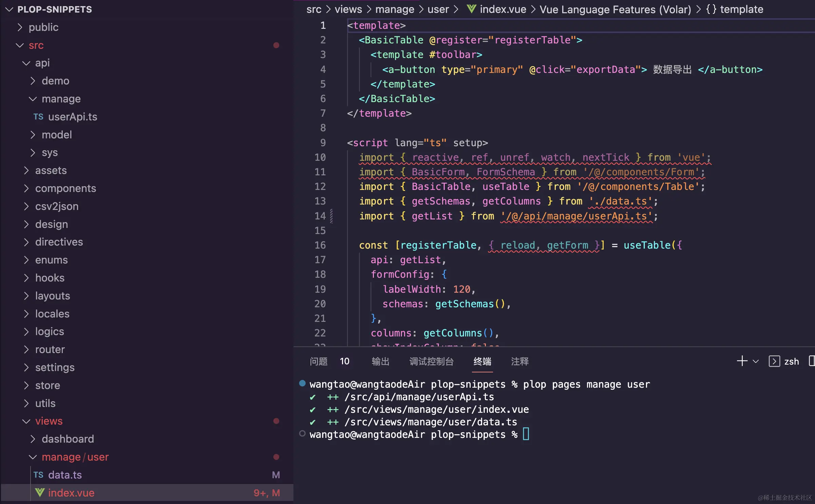Click line number 14 in the gutter
The width and height of the screenshot is (815, 504).
tap(320, 216)
